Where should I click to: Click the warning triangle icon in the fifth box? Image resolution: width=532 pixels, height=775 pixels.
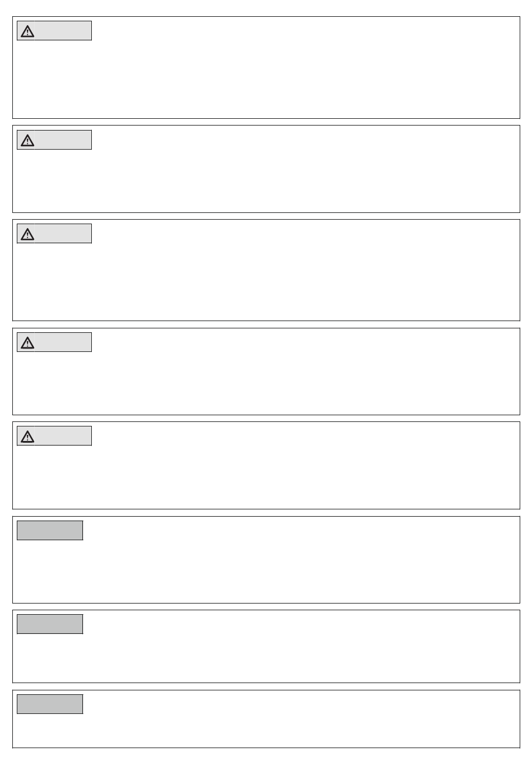27,437
